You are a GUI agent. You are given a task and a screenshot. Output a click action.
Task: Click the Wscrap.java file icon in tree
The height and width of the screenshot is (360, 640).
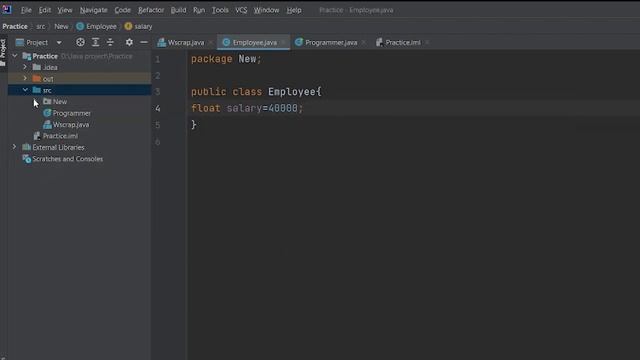[x=47, y=124]
